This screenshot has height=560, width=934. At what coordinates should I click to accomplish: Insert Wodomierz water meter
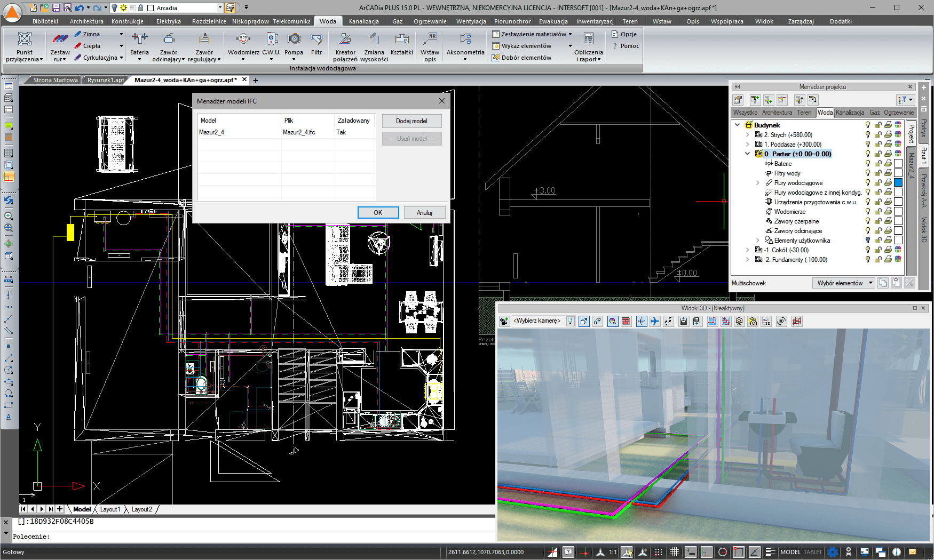243,47
